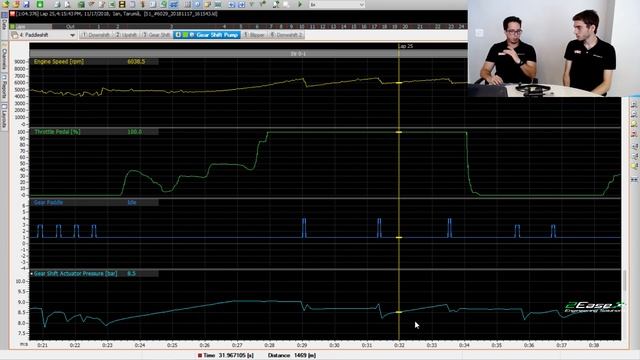Click the Gear Paddle 'Idle' value
This screenshot has height=360, width=640.
(131, 202)
